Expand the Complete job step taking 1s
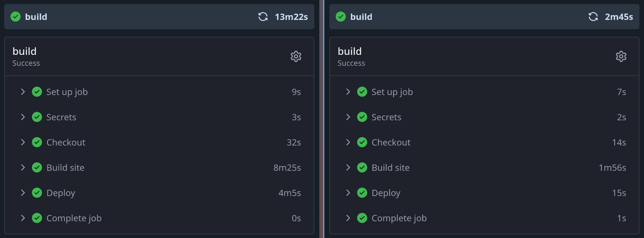This screenshot has height=238, width=644. click(348, 218)
